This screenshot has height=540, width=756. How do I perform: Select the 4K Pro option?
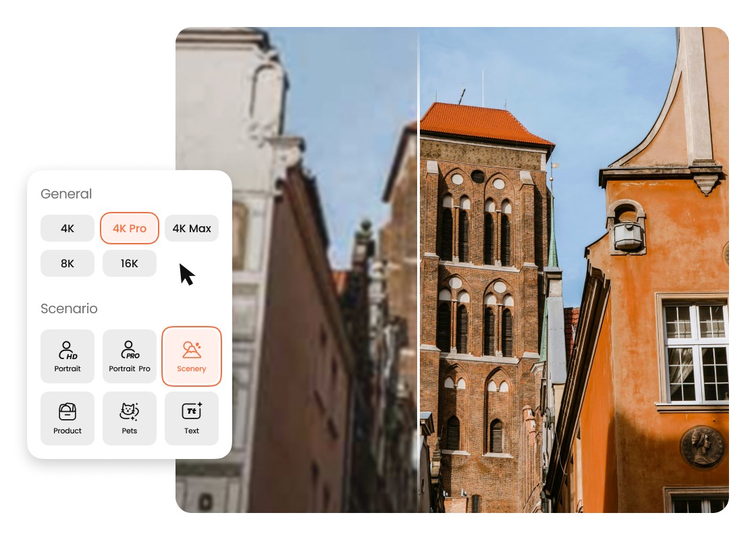pyautogui.click(x=129, y=228)
